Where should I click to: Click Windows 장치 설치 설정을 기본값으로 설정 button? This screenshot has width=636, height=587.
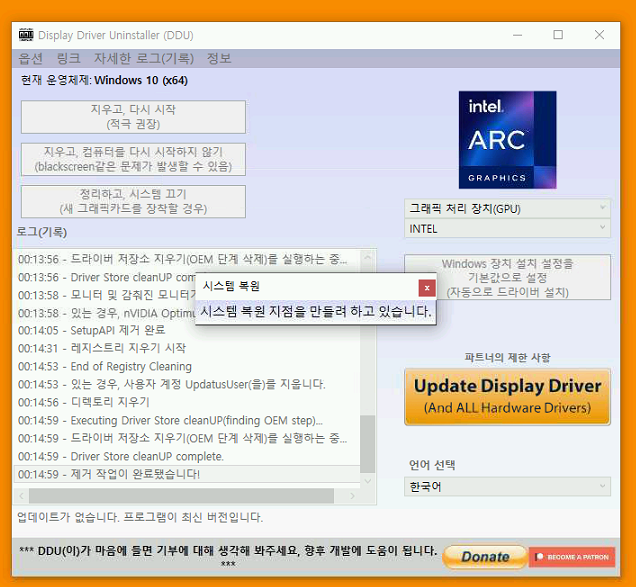(507, 277)
